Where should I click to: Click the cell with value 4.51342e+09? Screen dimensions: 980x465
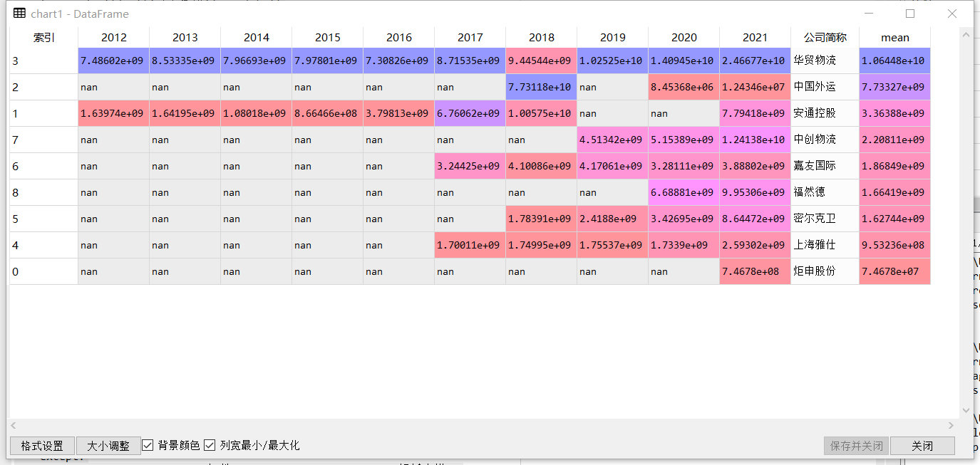[x=613, y=140]
